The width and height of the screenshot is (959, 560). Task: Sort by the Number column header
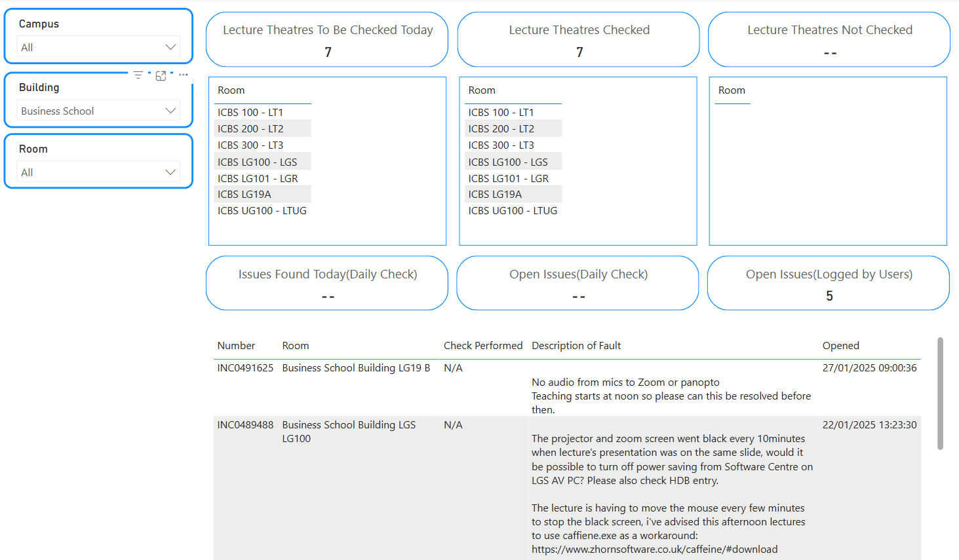(236, 346)
